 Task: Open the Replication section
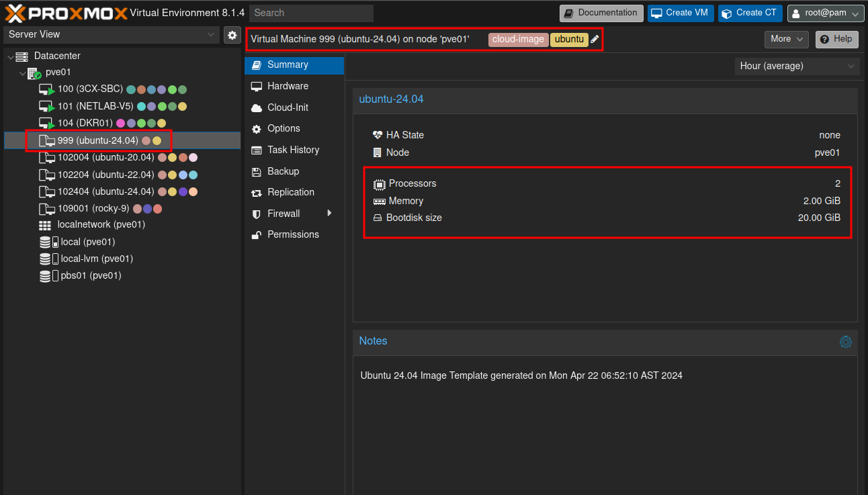[294, 193]
